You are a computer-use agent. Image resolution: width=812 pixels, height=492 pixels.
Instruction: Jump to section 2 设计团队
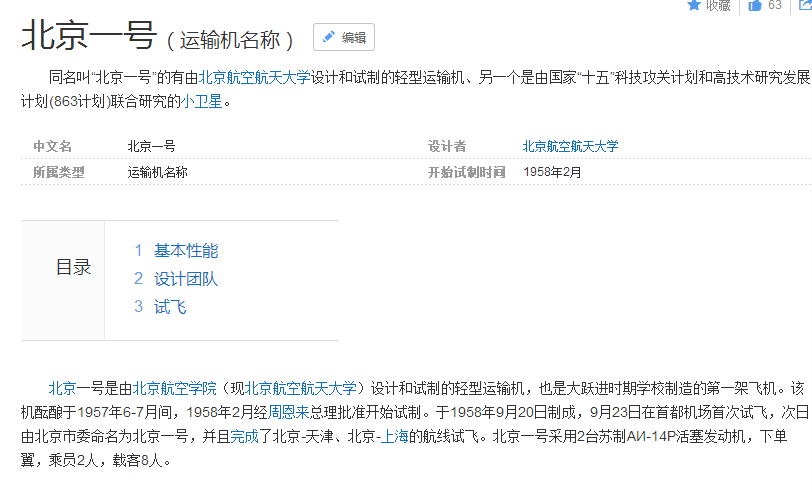tap(185, 279)
